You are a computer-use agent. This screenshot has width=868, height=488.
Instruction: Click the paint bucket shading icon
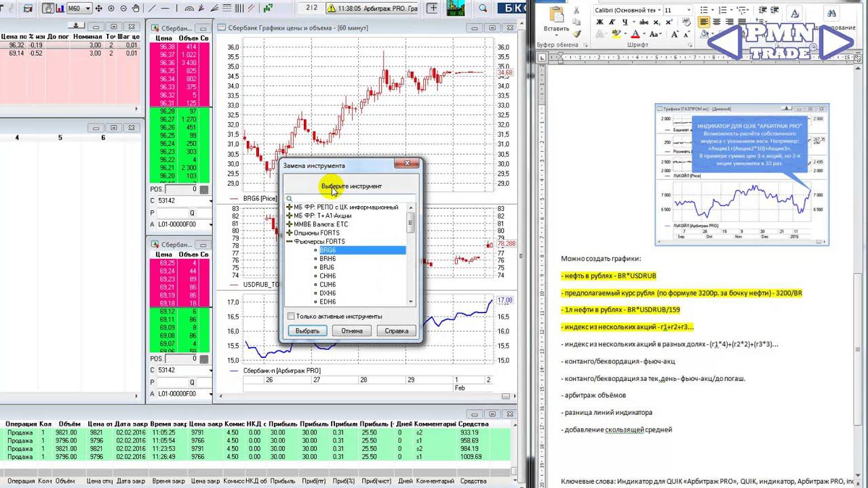click(705, 34)
